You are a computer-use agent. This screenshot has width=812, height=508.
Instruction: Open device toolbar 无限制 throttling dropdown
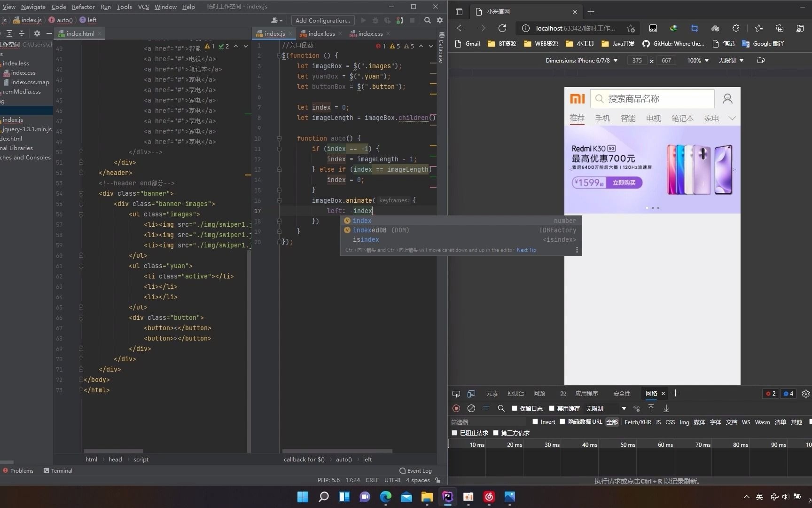731,60
